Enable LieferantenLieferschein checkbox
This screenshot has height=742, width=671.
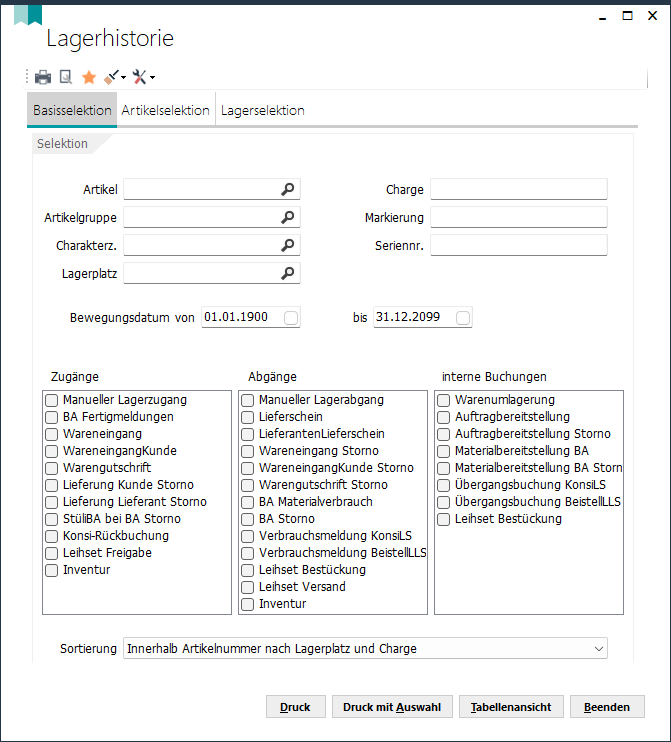point(247,434)
